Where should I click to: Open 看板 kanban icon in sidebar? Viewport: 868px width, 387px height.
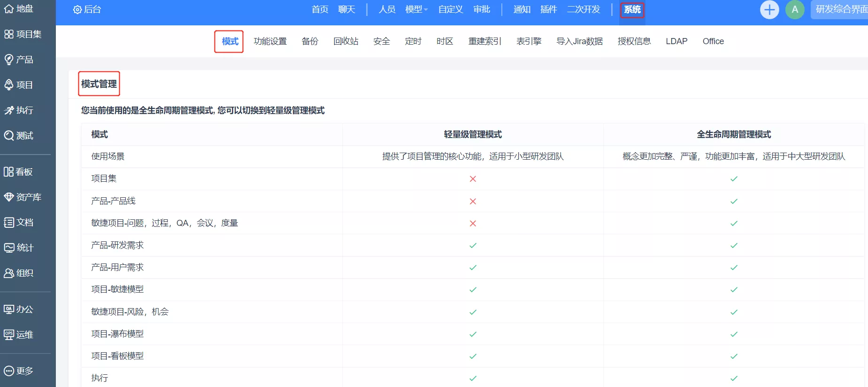click(9, 172)
